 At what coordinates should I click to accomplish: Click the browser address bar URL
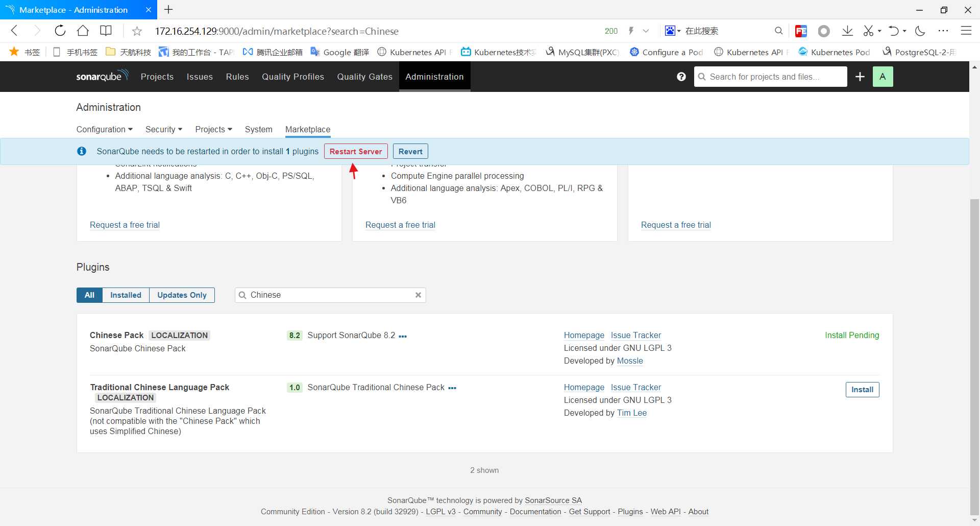(x=277, y=31)
